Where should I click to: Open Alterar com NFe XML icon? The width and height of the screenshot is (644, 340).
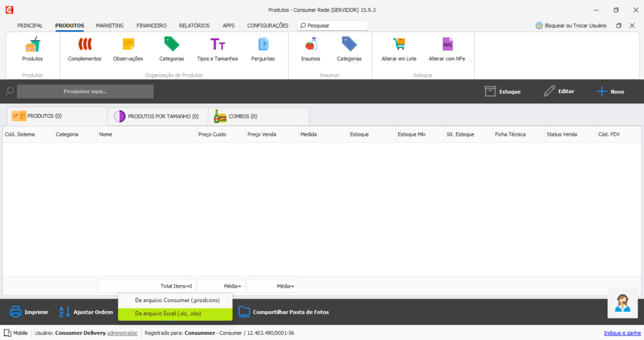pos(447,45)
